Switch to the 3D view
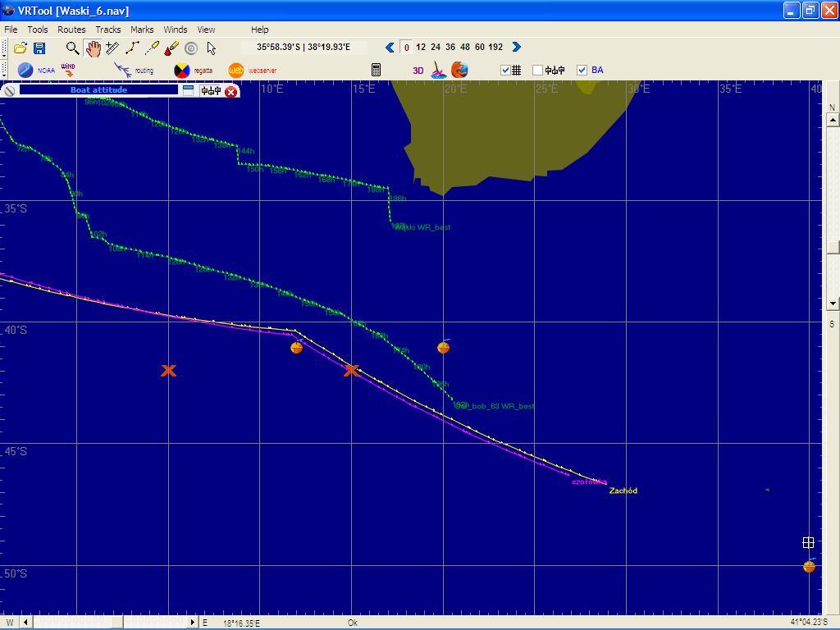This screenshot has width=840, height=630. click(418, 71)
